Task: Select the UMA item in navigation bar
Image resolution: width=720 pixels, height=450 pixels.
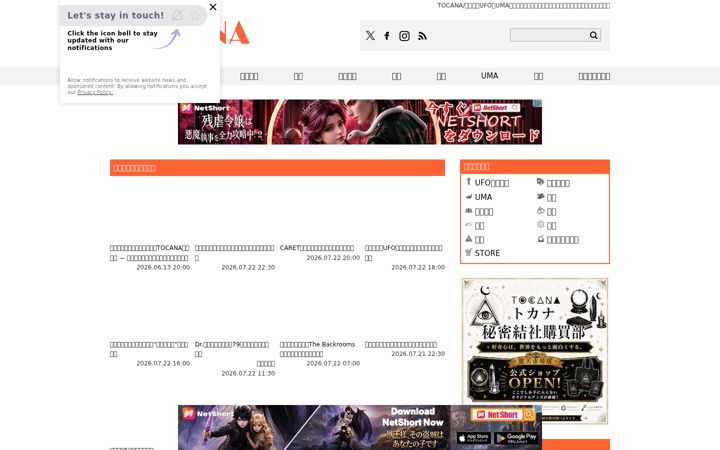Action: [489, 76]
